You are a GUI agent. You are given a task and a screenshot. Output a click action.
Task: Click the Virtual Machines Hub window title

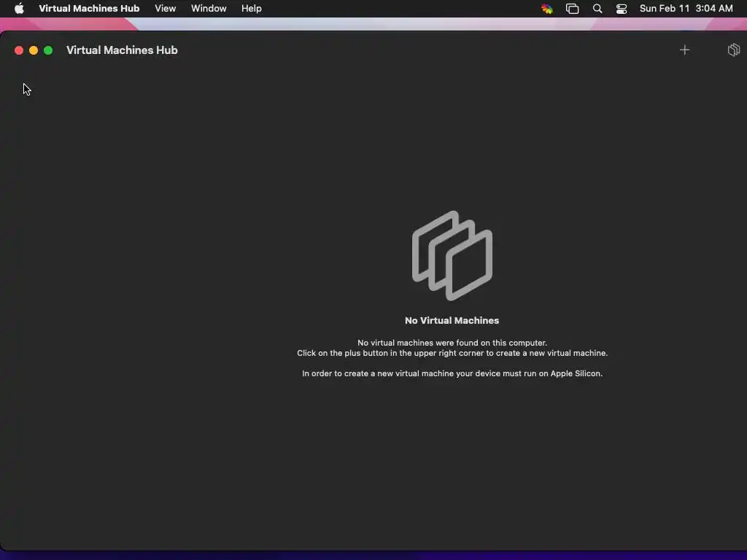(x=122, y=50)
